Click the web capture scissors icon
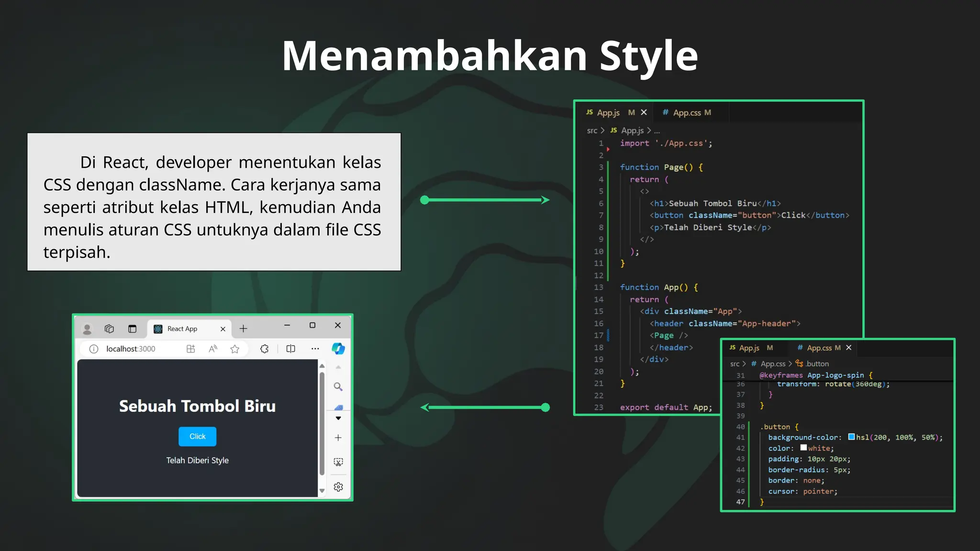Image resolution: width=980 pixels, height=551 pixels. tap(338, 462)
